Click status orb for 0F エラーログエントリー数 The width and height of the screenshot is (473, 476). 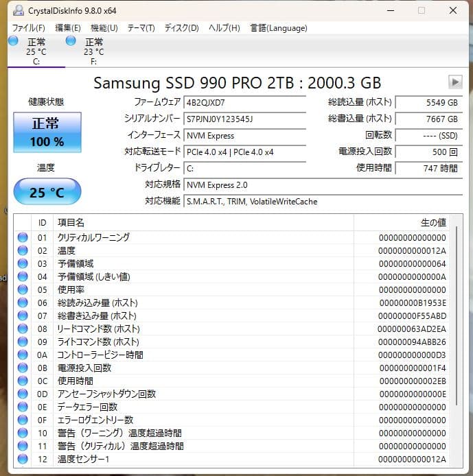click(23, 420)
